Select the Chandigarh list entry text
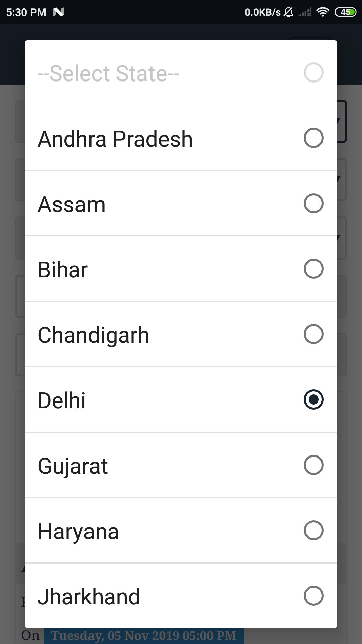The image size is (362, 644). click(x=93, y=335)
